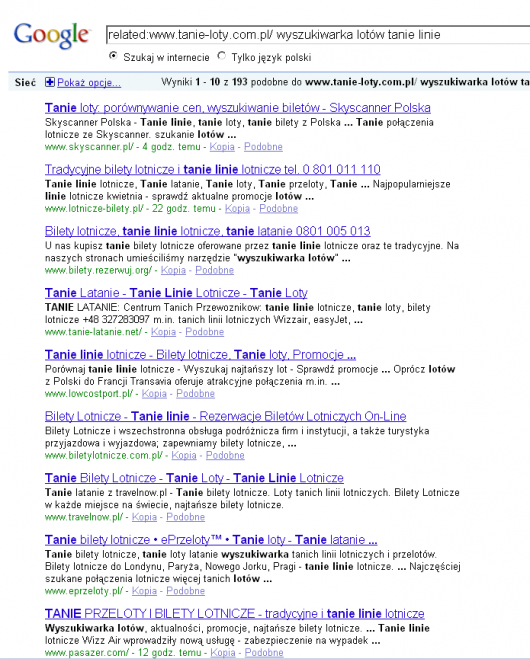Click the green URL www.skyscanner.pl/
This screenshot has width=530, height=659.
[90, 147]
